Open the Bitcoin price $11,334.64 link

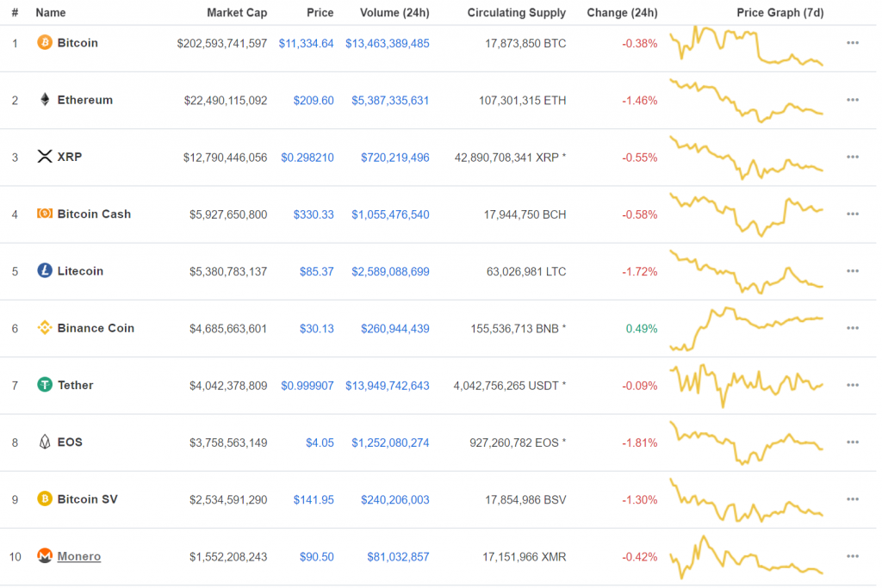[306, 43]
